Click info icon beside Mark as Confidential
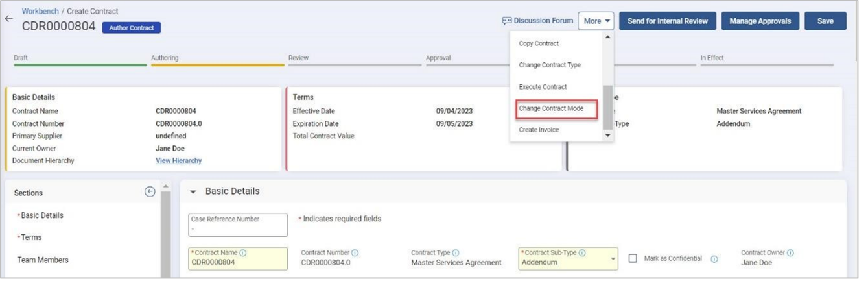The image size is (868, 292). tap(714, 259)
